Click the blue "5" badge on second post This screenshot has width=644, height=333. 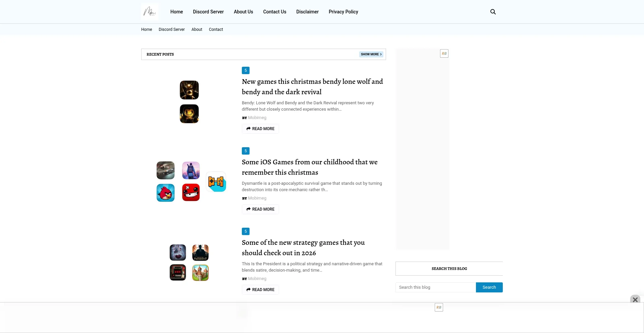click(x=246, y=151)
